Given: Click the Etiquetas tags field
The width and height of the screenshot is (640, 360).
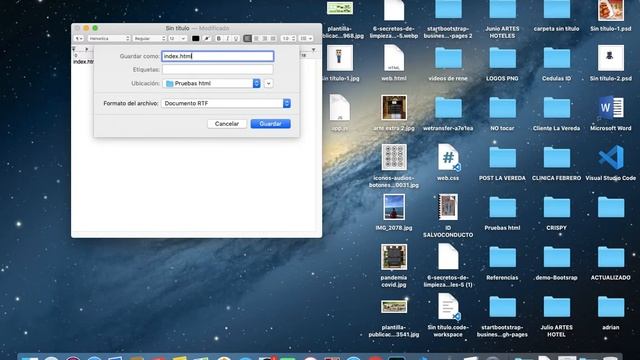Looking at the screenshot, I should pyautogui.click(x=218, y=69).
